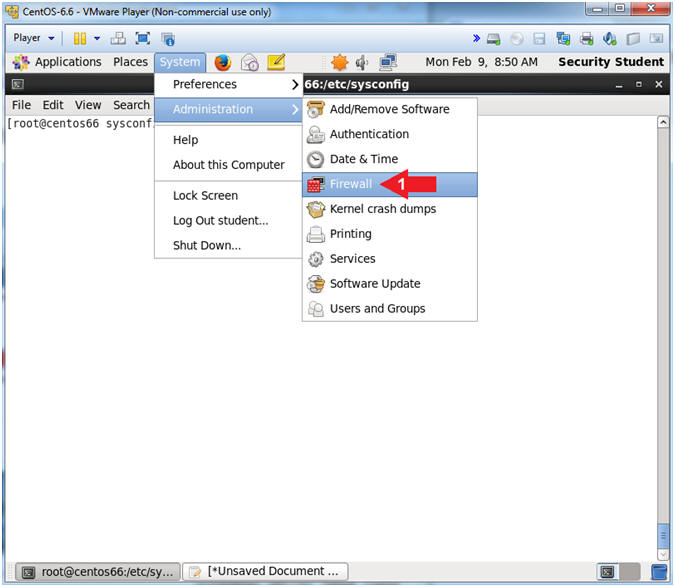Viewport: 675px width, 587px height.
Task: Click the VMware printer device icon
Action: click(x=586, y=39)
